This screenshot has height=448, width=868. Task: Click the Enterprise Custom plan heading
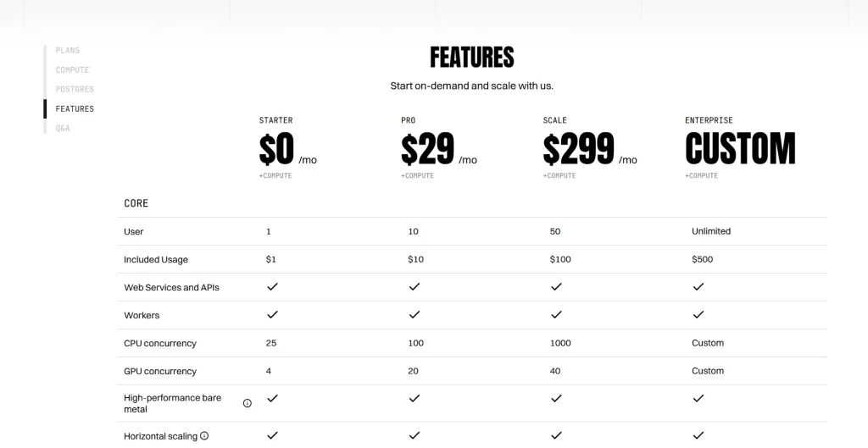coord(740,149)
